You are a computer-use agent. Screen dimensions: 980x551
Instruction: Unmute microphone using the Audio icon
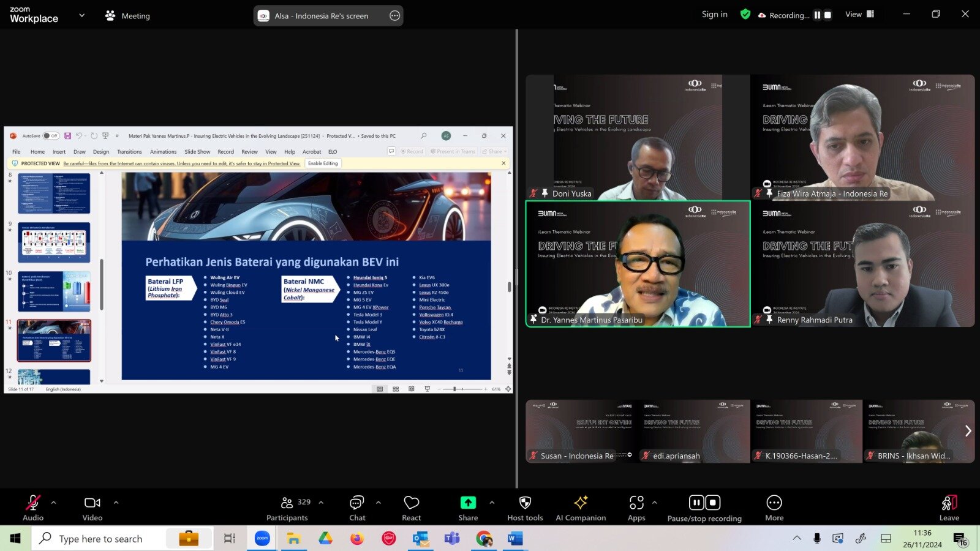[33, 503]
